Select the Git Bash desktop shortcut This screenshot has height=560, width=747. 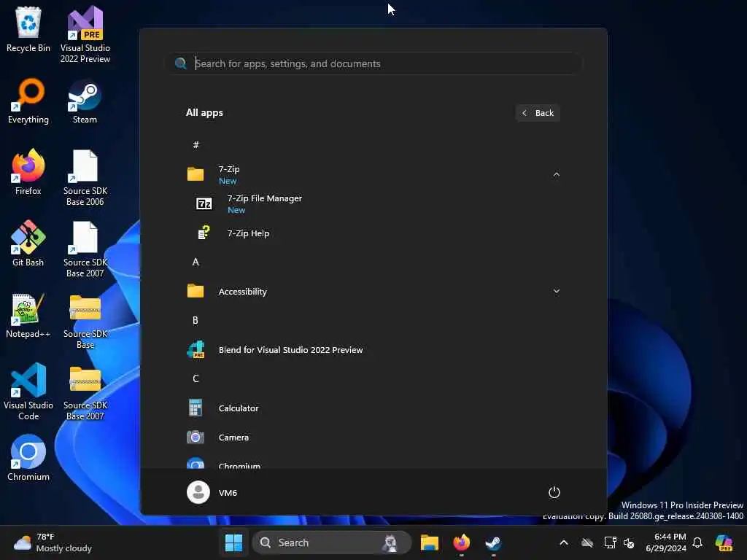[x=28, y=244]
